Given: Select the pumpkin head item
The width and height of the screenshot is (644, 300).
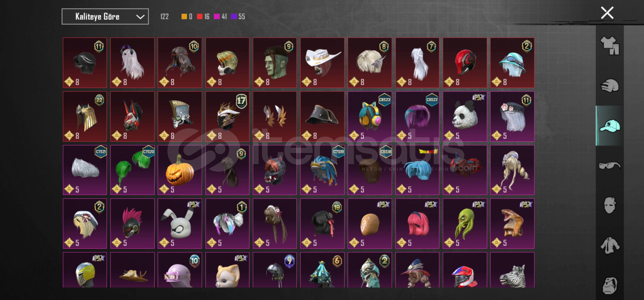Looking at the screenshot, I should click(x=180, y=170).
